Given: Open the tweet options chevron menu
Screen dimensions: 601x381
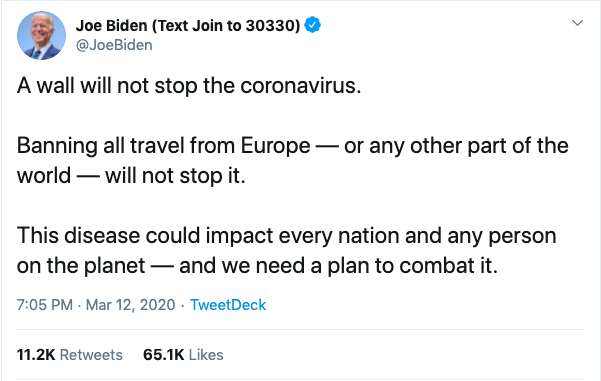Looking at the screenshot, I should (x=577, y=23).
